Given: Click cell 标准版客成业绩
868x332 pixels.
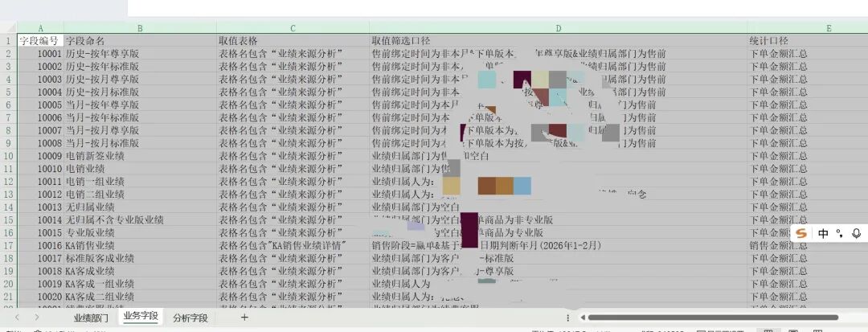Looking at the screenshot, I should coord(140,258).
